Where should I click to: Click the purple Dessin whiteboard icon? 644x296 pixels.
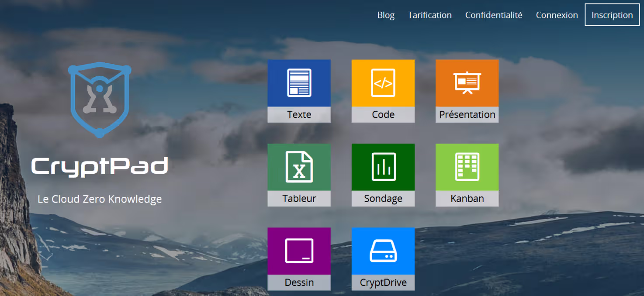point(299,251)
